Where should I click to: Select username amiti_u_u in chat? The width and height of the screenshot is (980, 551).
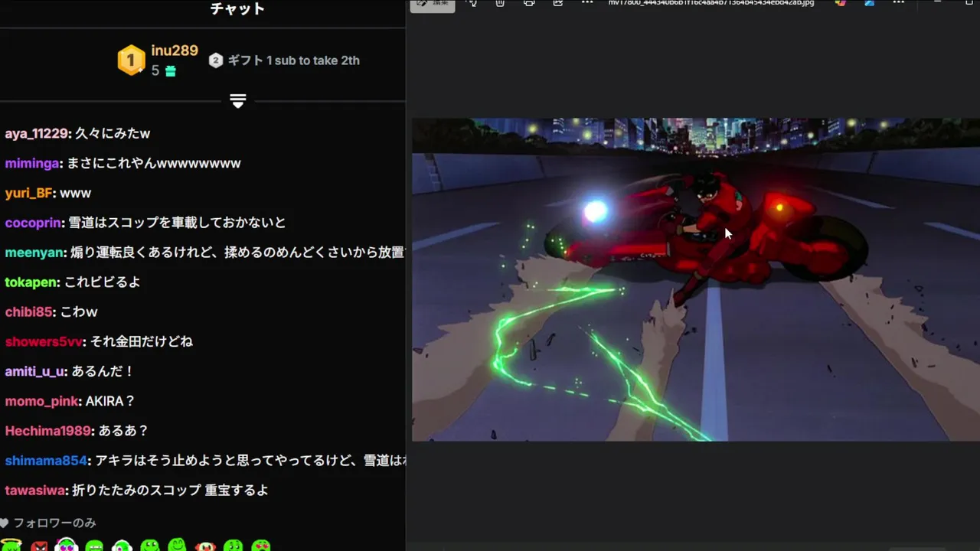point(36,371)
